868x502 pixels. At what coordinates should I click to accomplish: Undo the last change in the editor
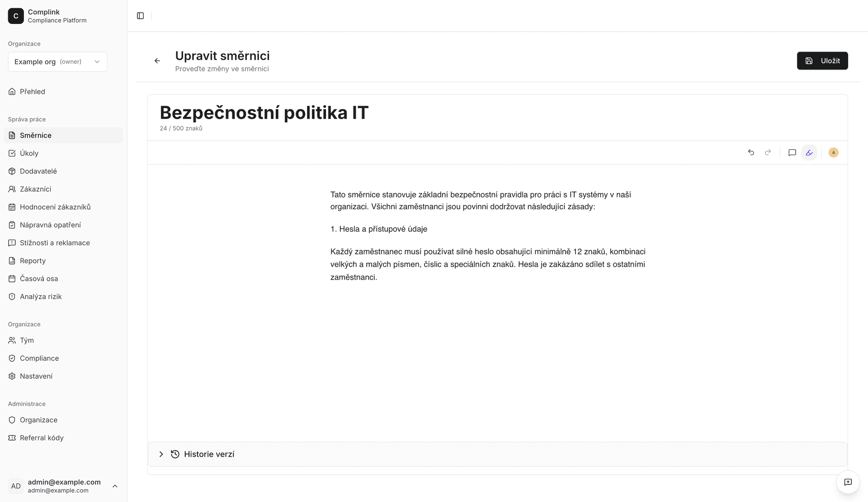pos(751,152)
